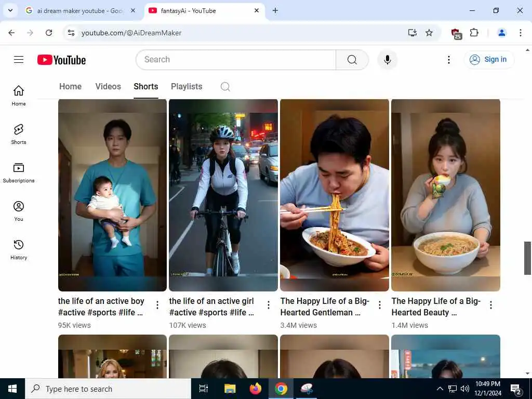Open YouTube settings three-dot menu

[448, 60]
